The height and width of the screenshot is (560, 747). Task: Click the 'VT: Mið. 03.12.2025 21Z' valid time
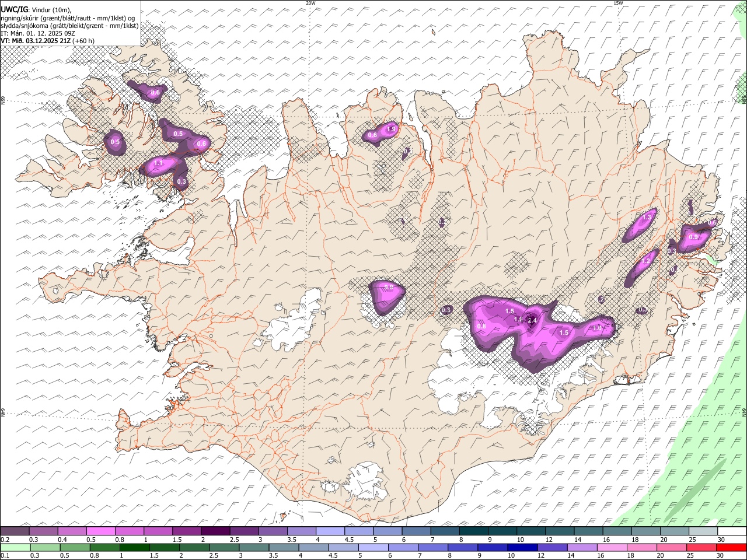point(36,41)
